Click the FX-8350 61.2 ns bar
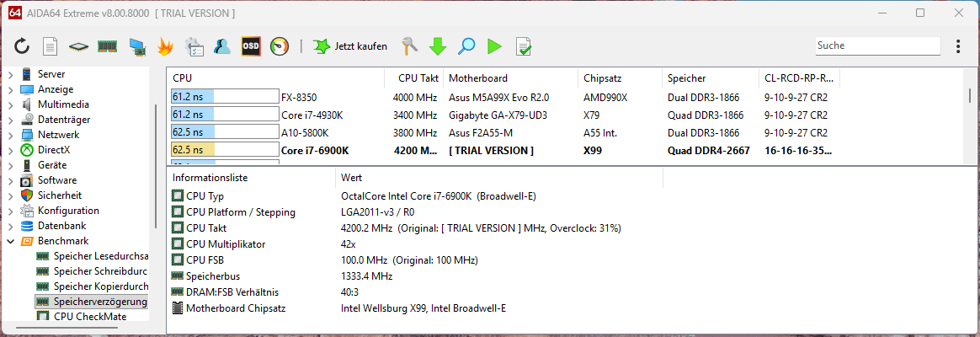980x337 pixels. tap(225, 97)
